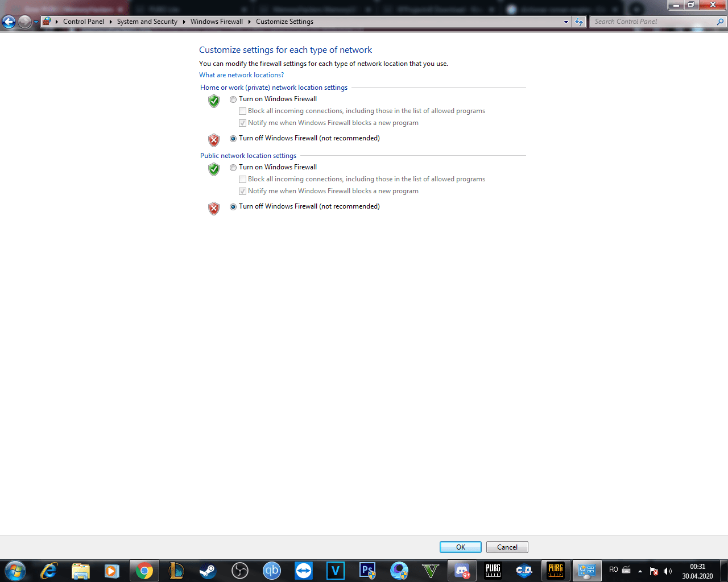Turn on Windows Firewall for home or work network
Viewport: 728px width, 582px height.
233,99
